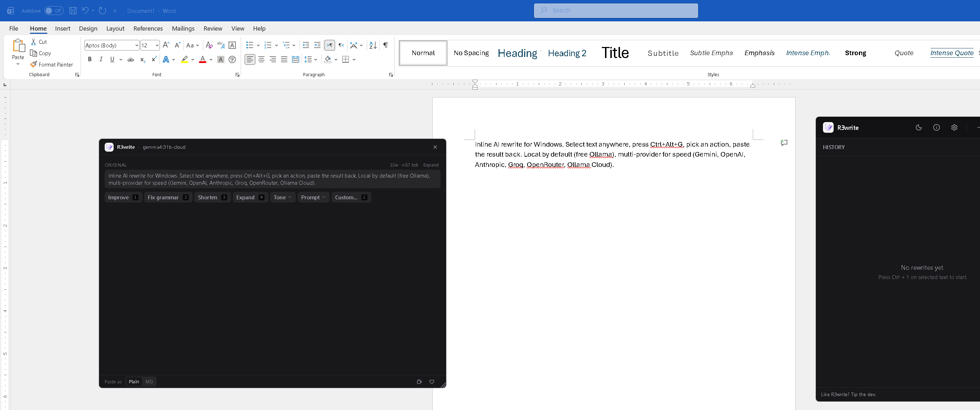
Task: Toggle bold formatting
Action: click(x=90, y=59)
